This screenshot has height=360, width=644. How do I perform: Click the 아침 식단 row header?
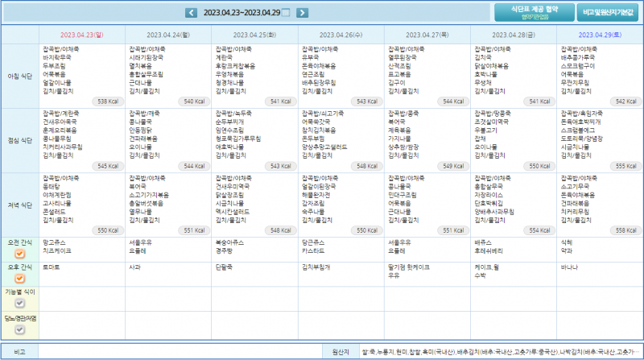[19, 76]
